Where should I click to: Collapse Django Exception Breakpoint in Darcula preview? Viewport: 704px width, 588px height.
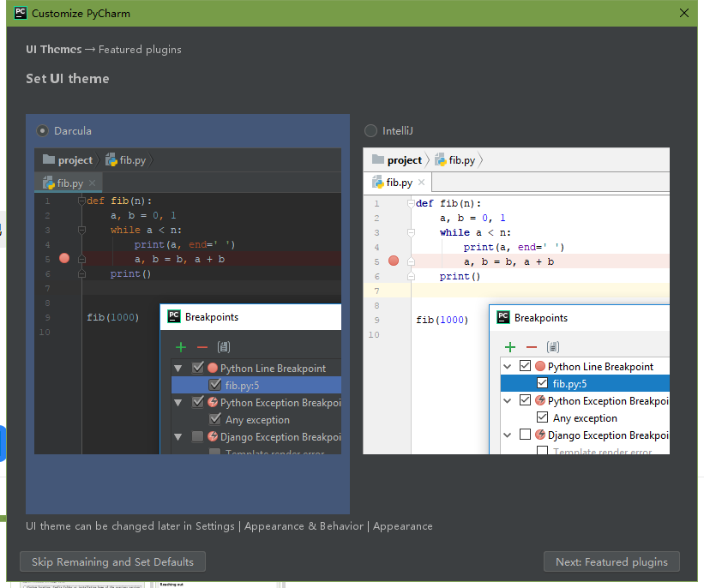pyautogui.click(x=178, y=437)
